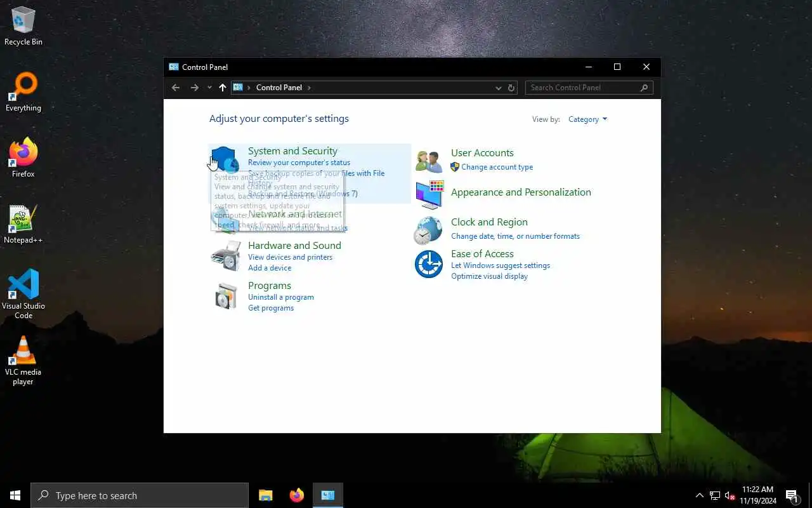Expand the address bar history dropdown
Image resolution: width=812 pixels, height=508 pixels.
[499, 88]
